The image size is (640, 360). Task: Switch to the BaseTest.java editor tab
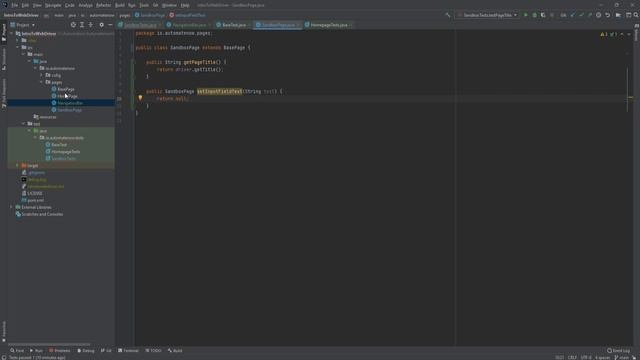pos(234,25)
